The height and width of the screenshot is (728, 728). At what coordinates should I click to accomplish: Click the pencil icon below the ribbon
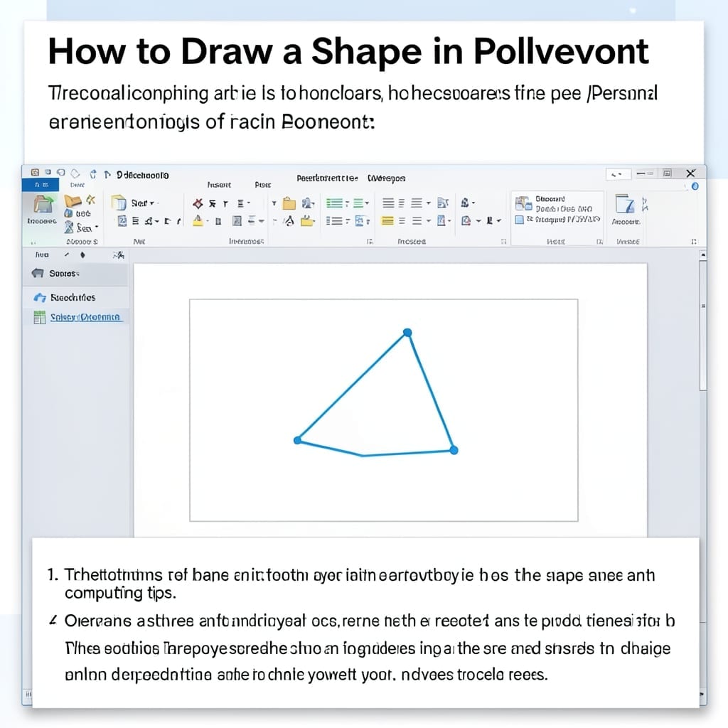[67, 255]
